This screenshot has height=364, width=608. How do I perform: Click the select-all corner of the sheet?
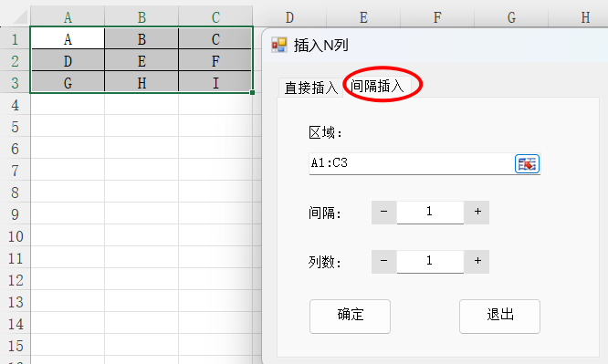(16, 16)
